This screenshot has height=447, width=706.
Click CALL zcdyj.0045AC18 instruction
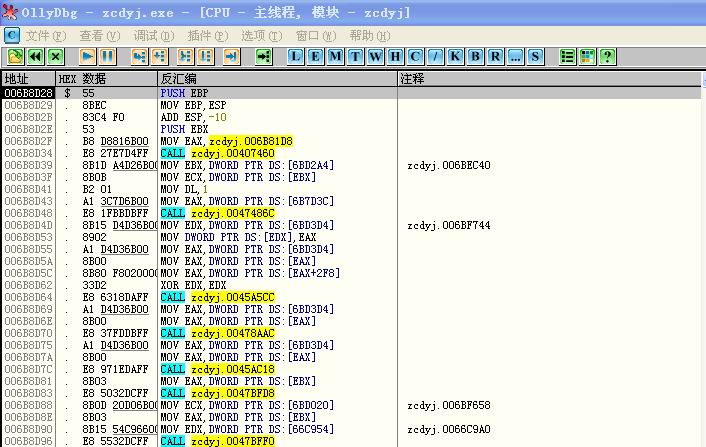click(217, 370)
